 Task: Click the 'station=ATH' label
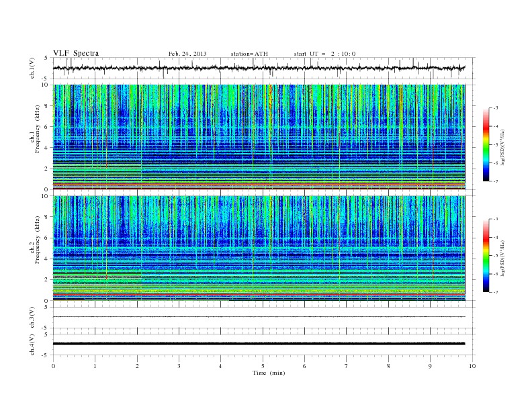[x=249, y=54]
